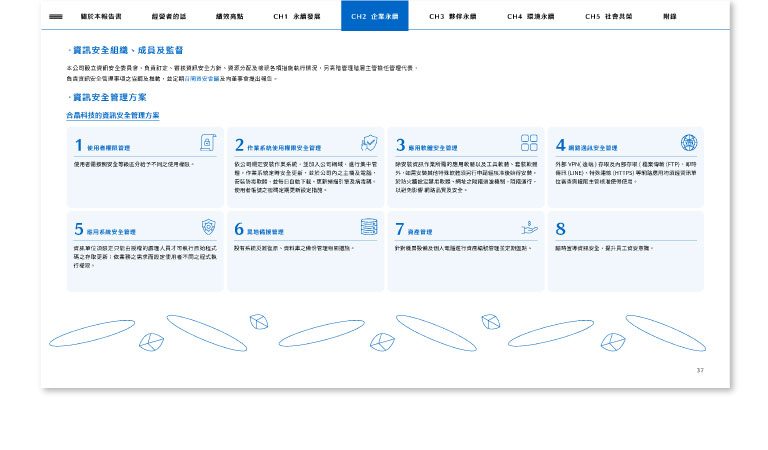Click the shield gear icon in card 5

tap(208, 227)
